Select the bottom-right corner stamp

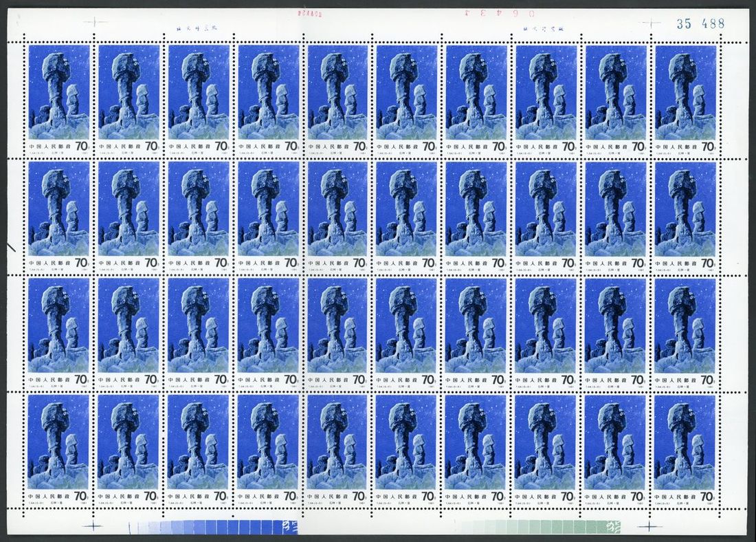point(685,448)
